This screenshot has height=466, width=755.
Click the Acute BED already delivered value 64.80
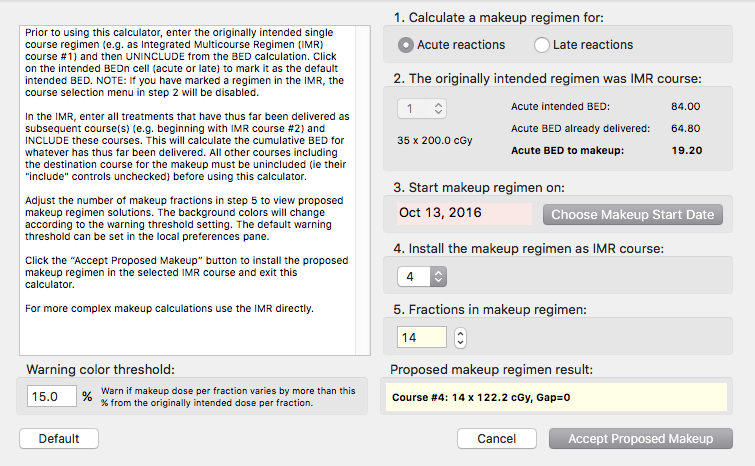(x=685, y=129)
